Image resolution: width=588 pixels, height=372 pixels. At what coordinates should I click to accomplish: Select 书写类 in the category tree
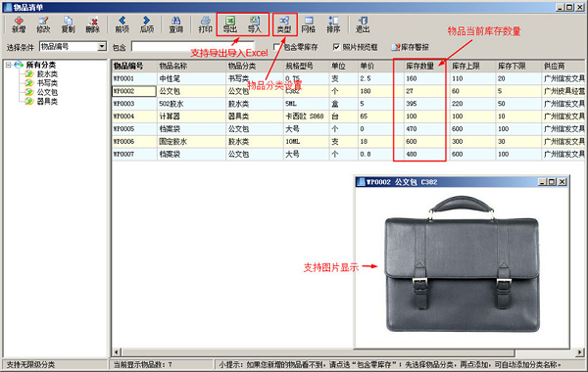tap(47, 83)
